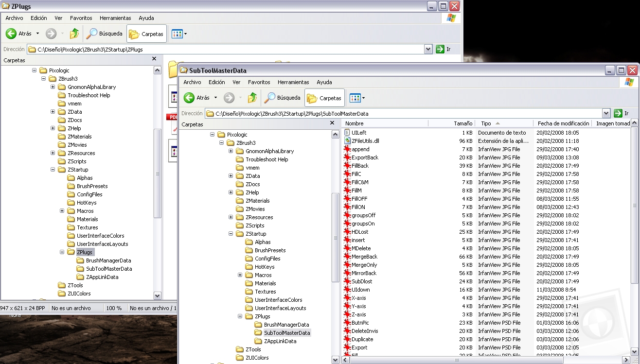Click the Up folder icon in SubToolMasterData window
This screenshot has width=640, height=364.
tap(252, 98)
